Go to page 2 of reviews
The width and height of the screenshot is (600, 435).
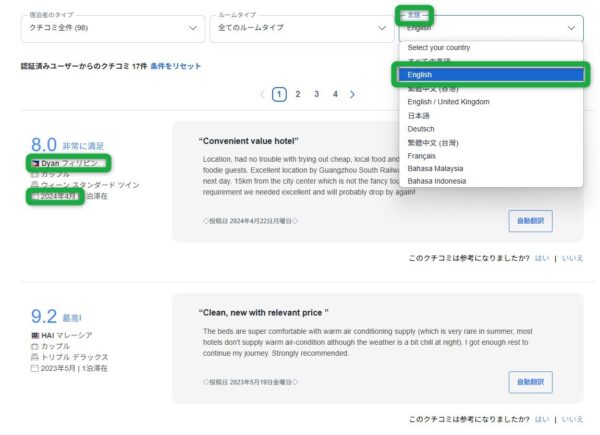(x=298, y=94)
